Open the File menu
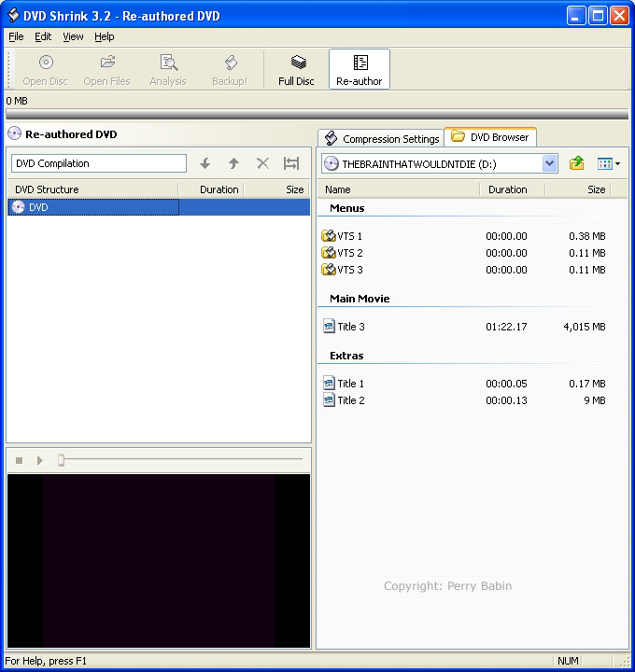This screenshot has width=635, height=672. coord(16,36)
